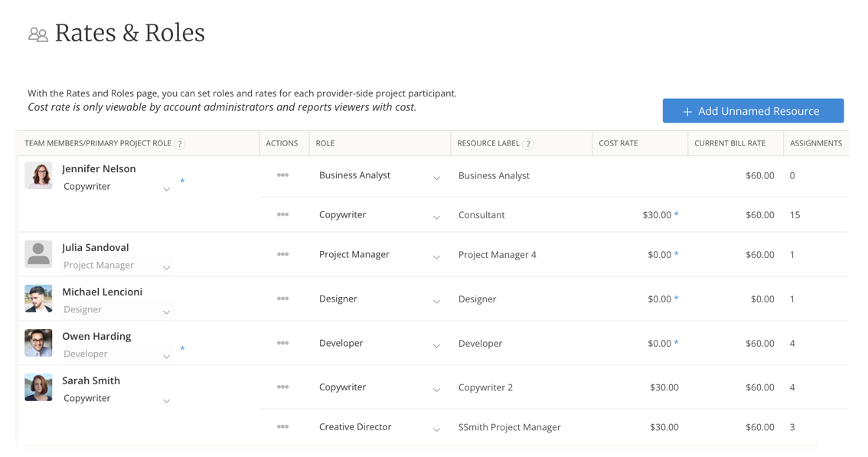Click Michael Lencioni's name

pyautogui.click(x=102, y=292)
